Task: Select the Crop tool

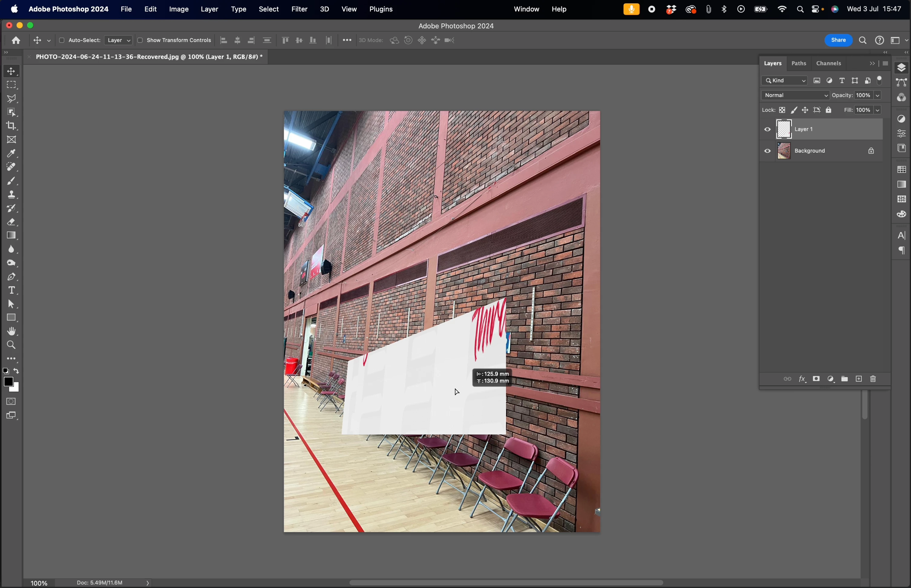Action: click(x=11, y=126)
